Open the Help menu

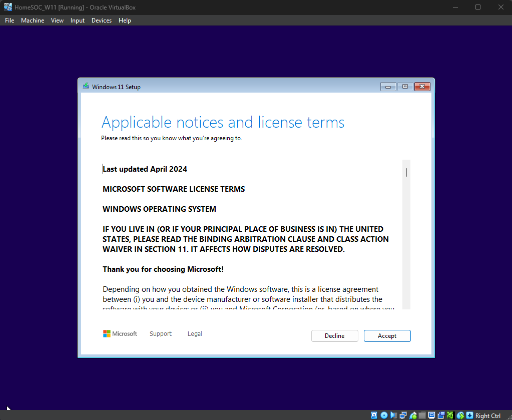pyautogui.click(x=125, y=21)
